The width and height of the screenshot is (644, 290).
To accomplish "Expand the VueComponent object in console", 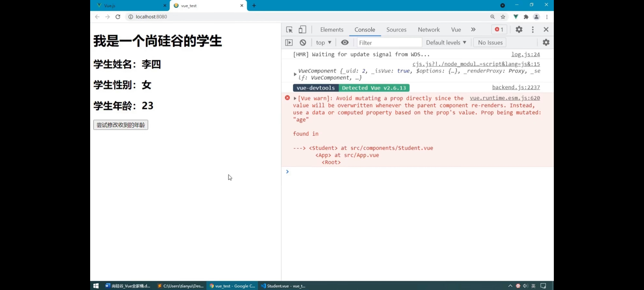I will coord(295,74).
